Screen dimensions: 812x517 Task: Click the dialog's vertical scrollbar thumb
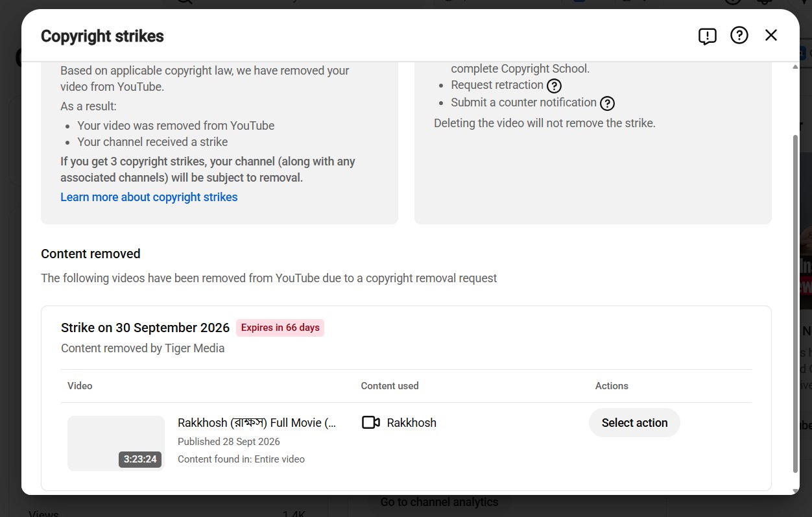pos(796,304)
